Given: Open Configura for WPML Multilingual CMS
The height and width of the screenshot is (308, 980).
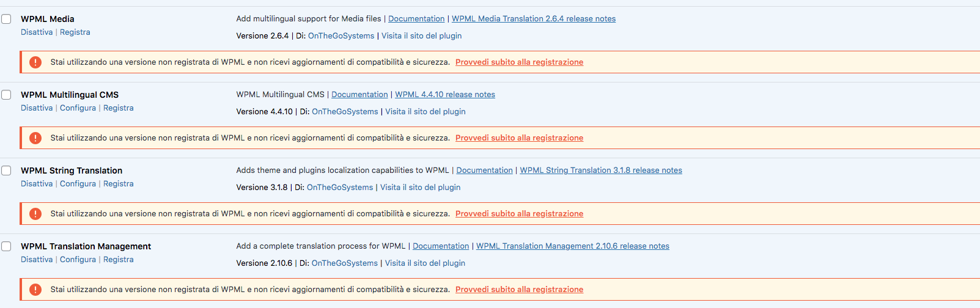Looking at the screenshot, I should click(78, 108).
